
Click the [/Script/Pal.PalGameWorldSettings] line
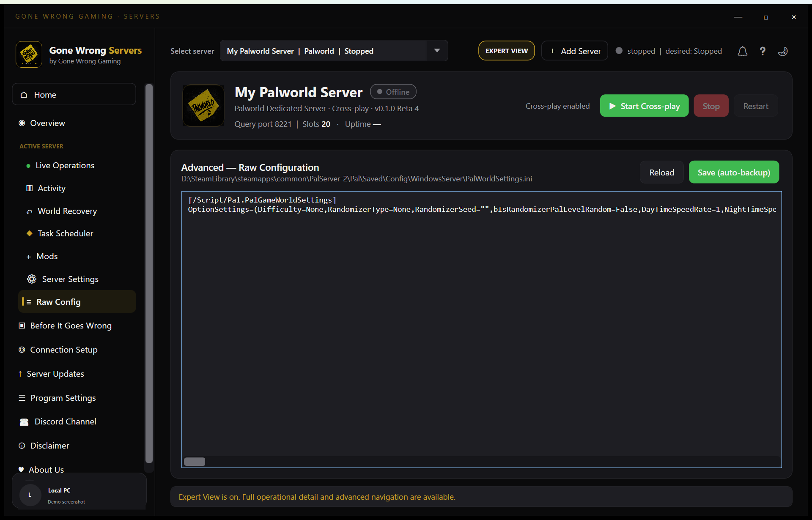(x=262, y=200)
